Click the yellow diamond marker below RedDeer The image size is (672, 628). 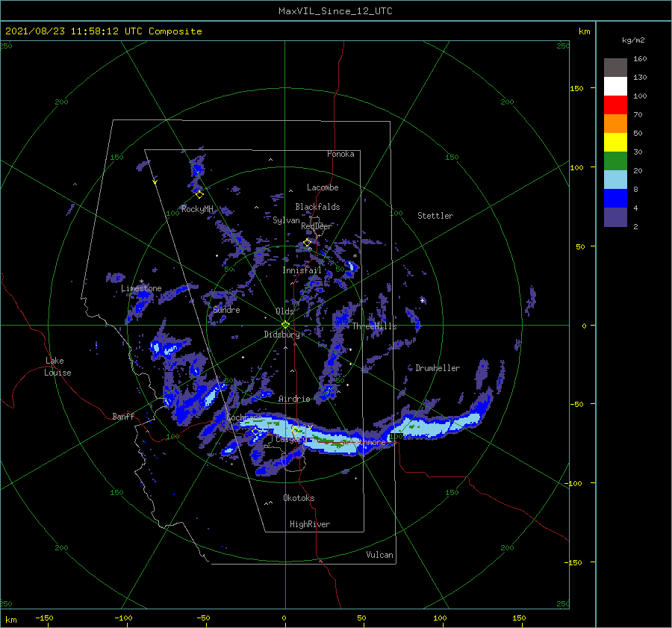307,243
